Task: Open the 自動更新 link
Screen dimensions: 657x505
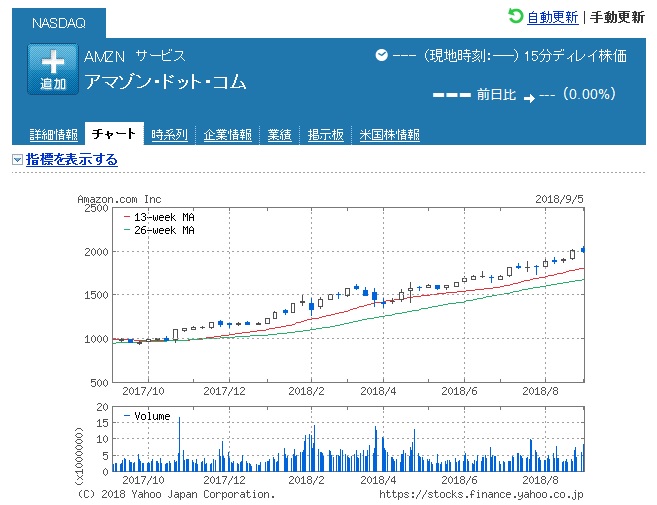Action: (552, 17)
